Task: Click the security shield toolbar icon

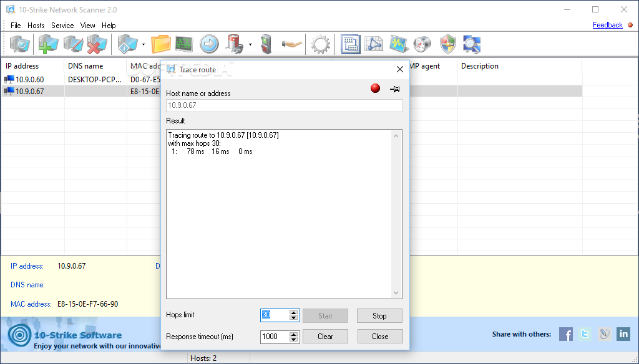Action: (447, 44)
